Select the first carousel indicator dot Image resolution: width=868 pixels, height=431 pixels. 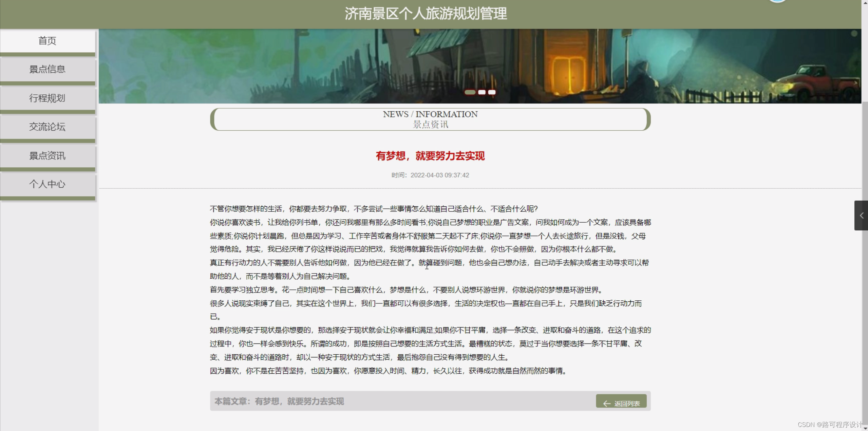click(x=470, y=92)
